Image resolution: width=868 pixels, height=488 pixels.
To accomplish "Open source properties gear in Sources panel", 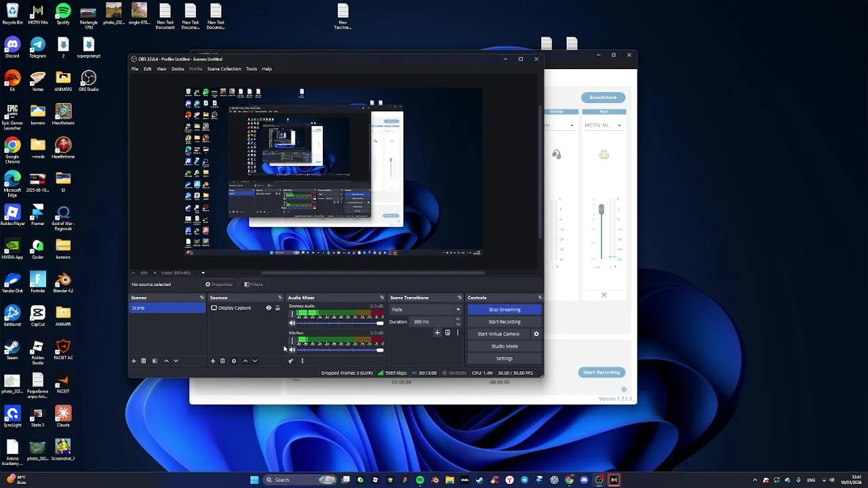I will click(x=234, y=361).
